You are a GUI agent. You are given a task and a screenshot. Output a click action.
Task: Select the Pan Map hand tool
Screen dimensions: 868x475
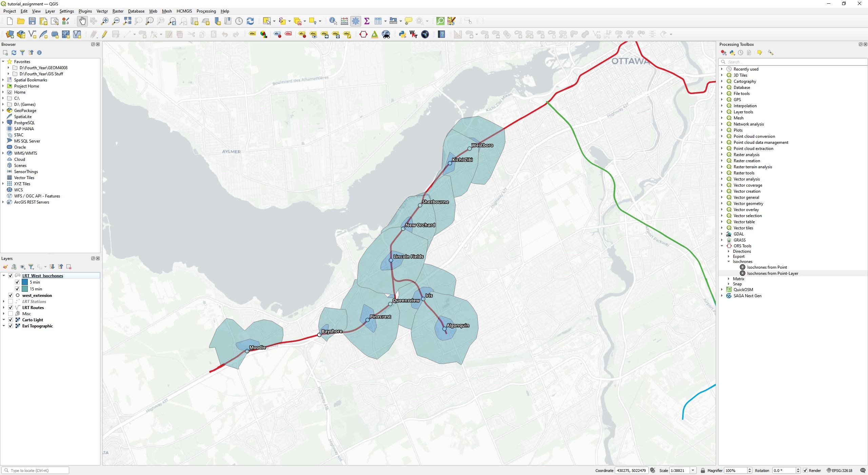(x=82, y=21)
